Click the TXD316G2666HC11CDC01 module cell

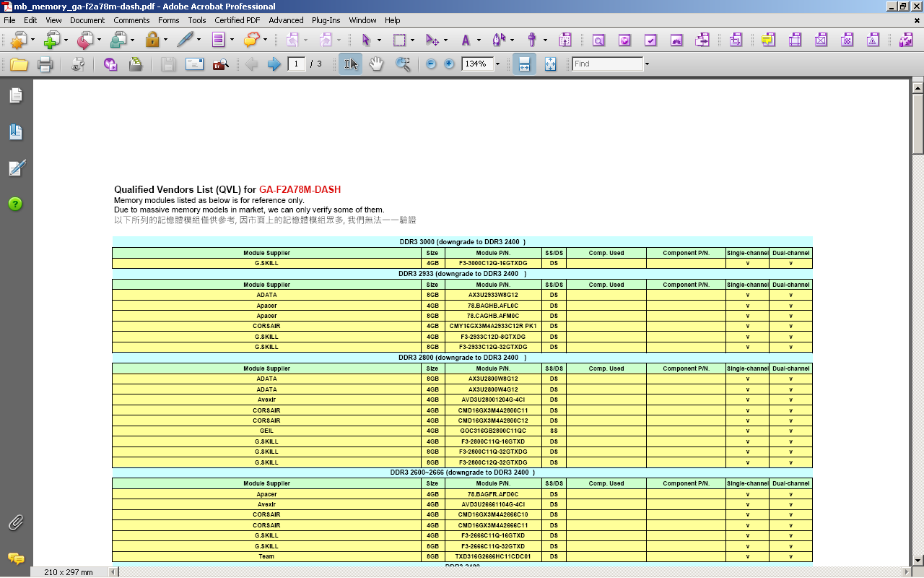493,556
